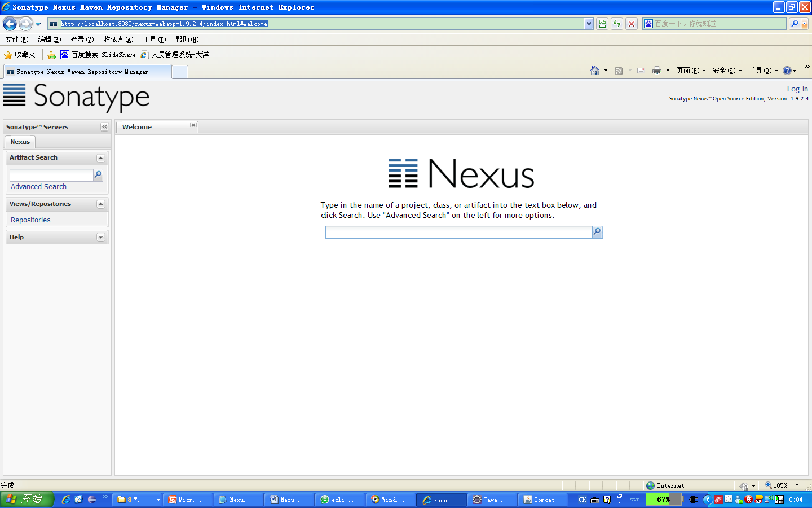The height and width of the screenshot is (508, 812).
Task: Switch to the Tomcat taskbar window
Action: [542, 500]
